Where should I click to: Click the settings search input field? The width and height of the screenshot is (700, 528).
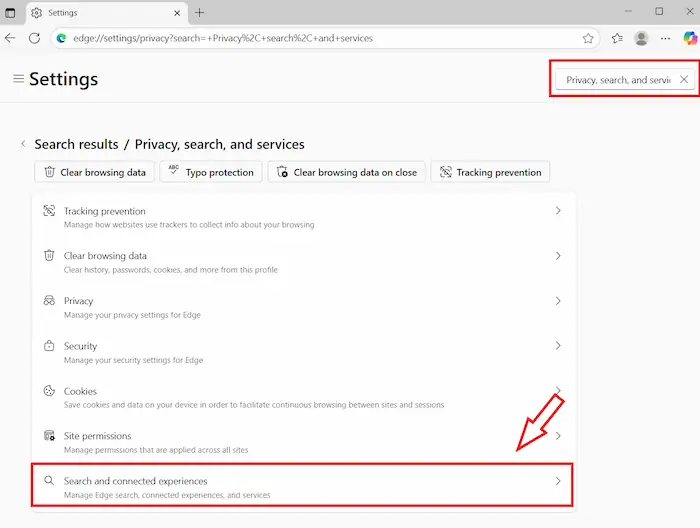pos(617,79)
